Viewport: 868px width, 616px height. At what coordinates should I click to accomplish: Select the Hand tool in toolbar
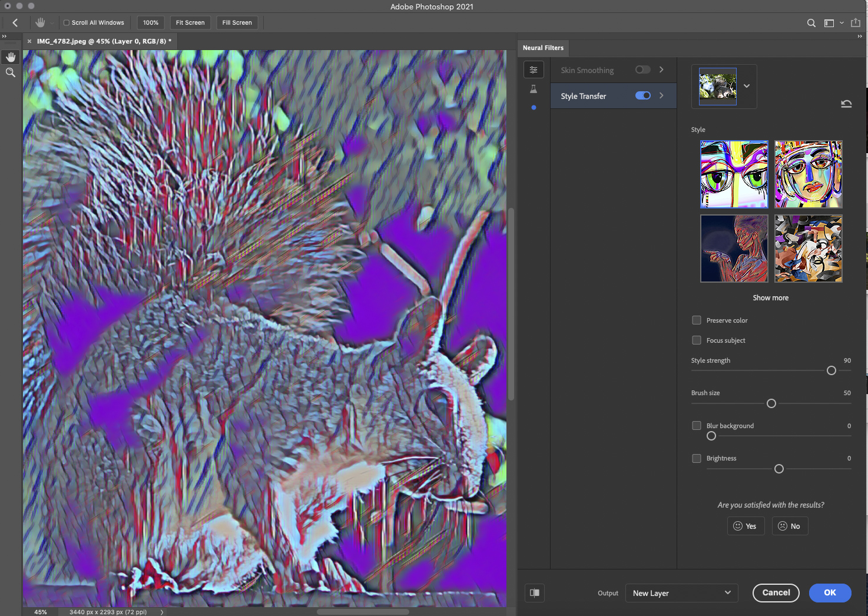11,57
